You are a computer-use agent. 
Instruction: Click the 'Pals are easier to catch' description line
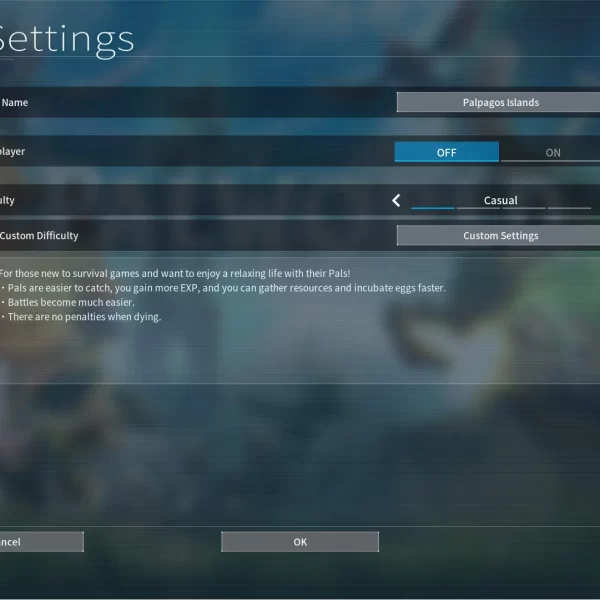tap(225, 288)
